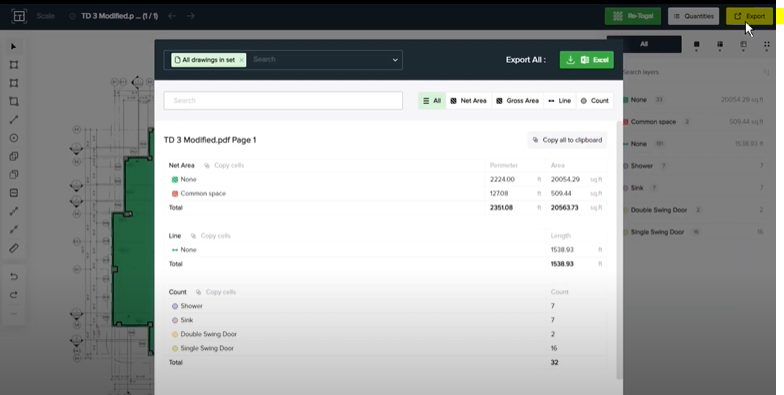Select None 1538.93 ft line layer row
The height and width of the screenshot is (395, 784).
coord(693,144)
